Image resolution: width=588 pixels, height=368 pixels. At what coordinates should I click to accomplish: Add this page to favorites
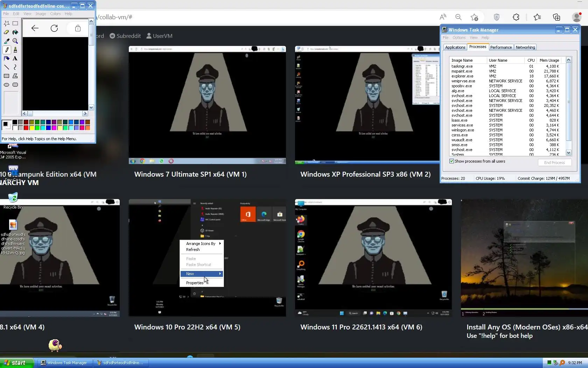(474, 17)
